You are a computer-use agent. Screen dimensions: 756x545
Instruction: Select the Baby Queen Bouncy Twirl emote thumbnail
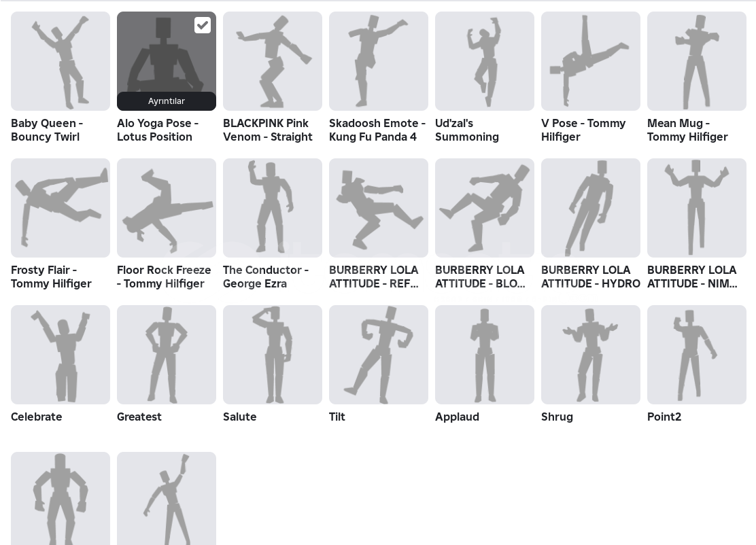pyautogui.click(x=61, y=61)
